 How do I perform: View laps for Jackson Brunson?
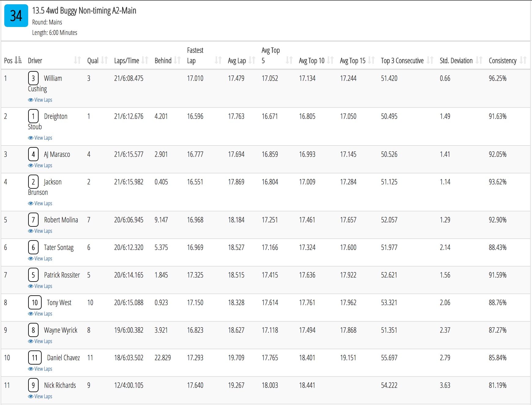pos(40,203)
